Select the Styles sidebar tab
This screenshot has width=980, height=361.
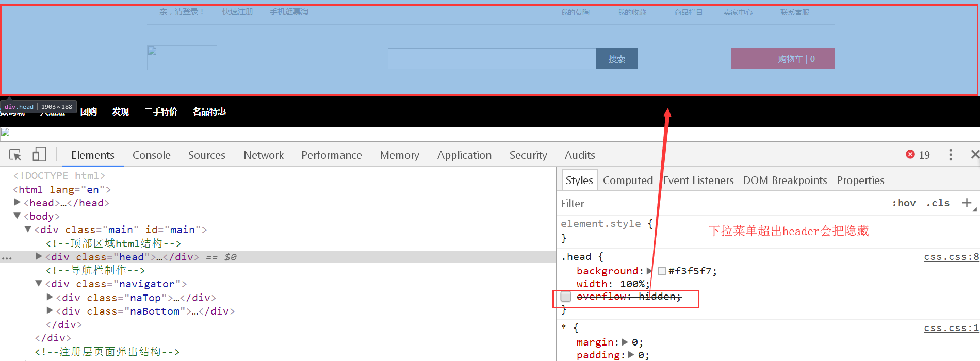(579, 180)
